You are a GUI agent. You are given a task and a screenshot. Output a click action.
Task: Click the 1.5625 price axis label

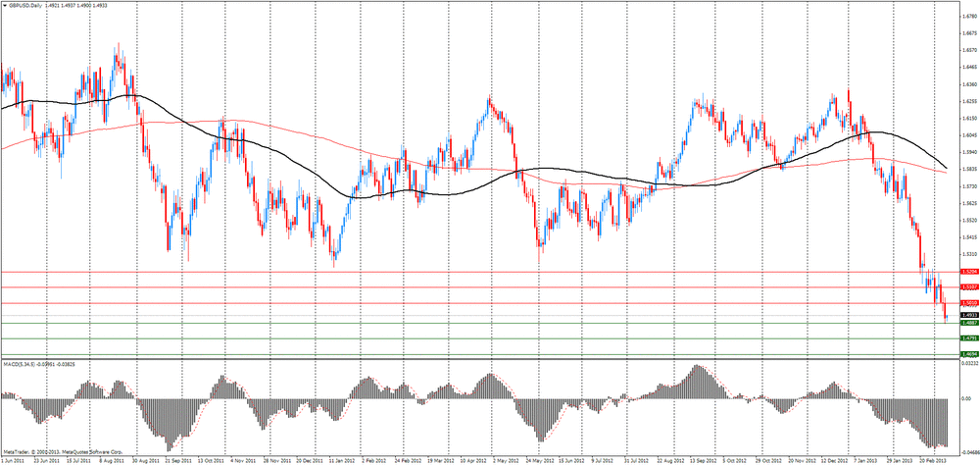pyautogui.click(x=970, y=203)
